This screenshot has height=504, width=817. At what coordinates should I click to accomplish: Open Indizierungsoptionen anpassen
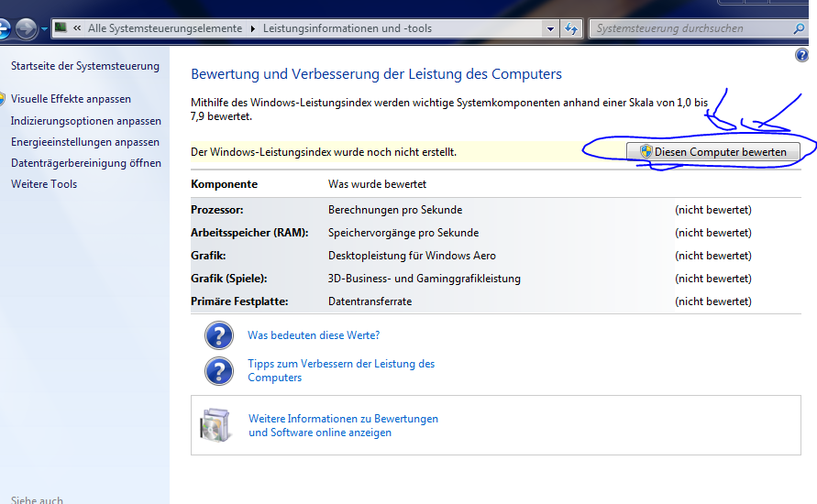(86, 121)
